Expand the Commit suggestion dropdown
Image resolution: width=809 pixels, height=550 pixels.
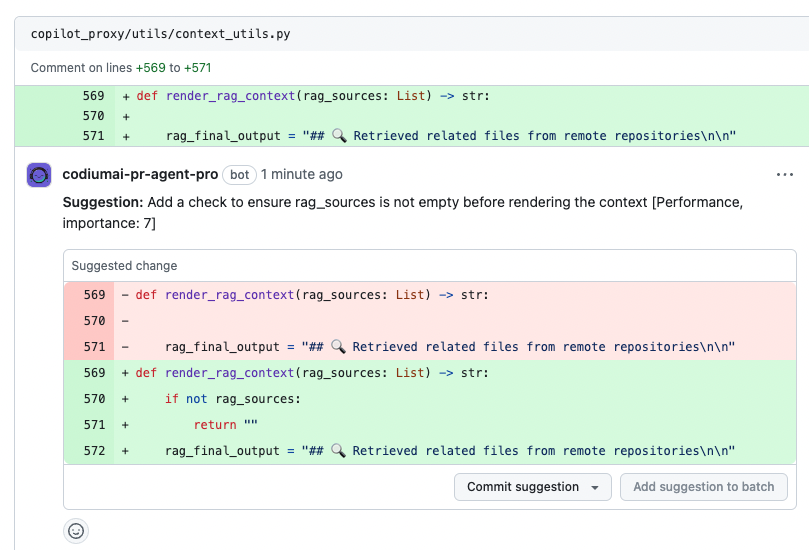pyautogui.click(x=595, y=487)
